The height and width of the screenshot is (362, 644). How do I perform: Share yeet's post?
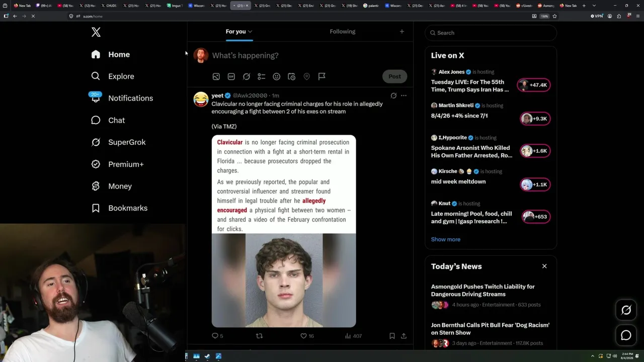point(404,336)
